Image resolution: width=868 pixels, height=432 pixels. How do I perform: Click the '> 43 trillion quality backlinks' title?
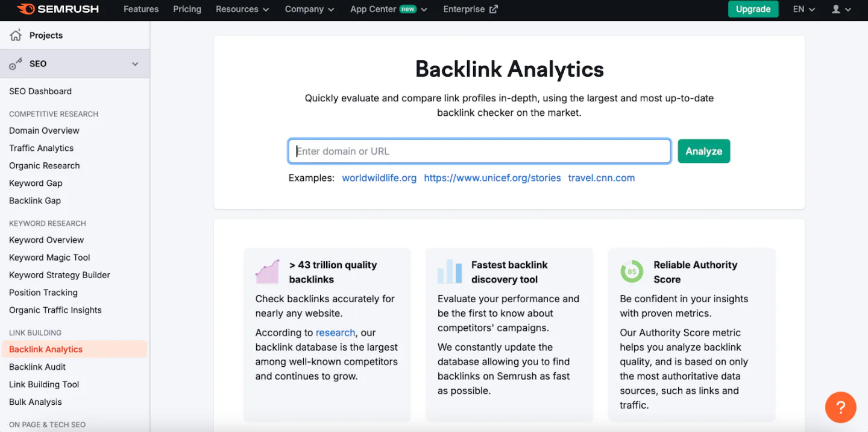pos(333,272)
